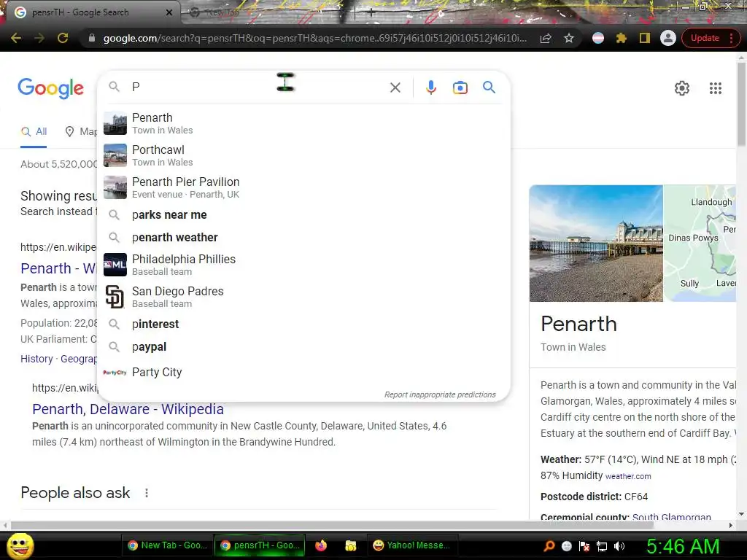The image size is (747, 560).
Task: Open Google search settings gear
Action: (x=682, y=88)
